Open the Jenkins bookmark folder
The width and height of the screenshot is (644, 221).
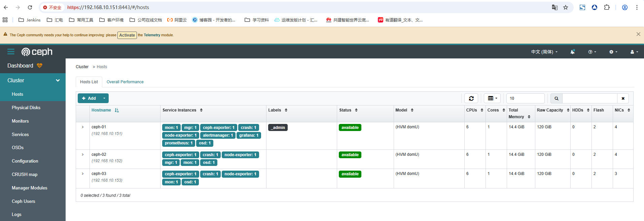(x=30, y=20)
